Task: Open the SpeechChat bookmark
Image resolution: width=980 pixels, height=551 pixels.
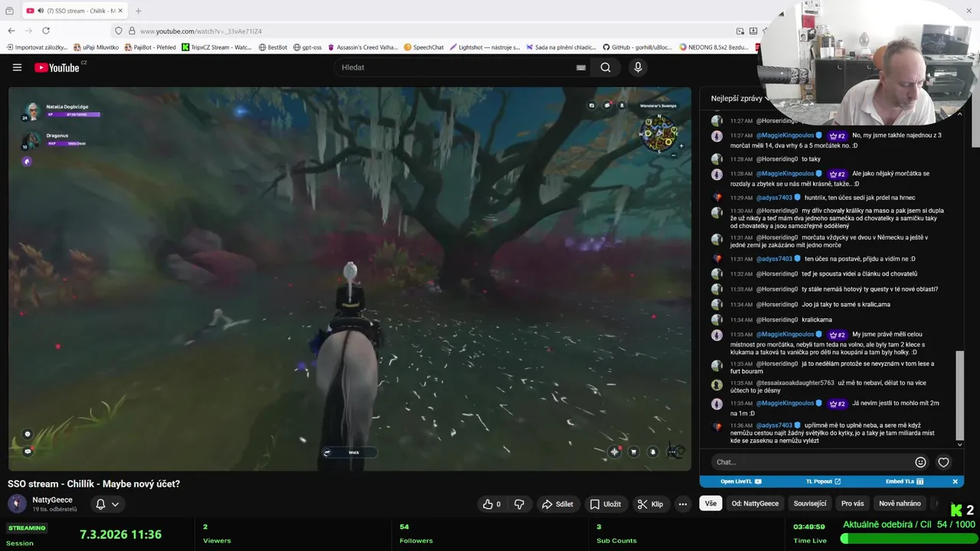Action: click(423, 47)
